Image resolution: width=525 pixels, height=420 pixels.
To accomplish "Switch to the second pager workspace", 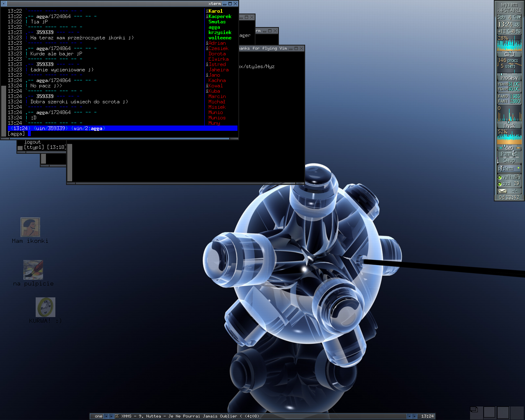I will [489, 412].
